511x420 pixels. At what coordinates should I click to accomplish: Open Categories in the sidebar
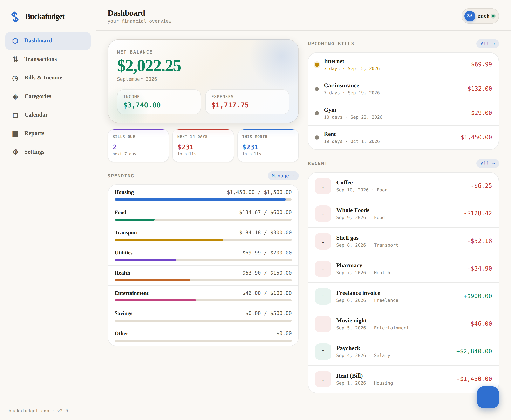pos(48,96)
